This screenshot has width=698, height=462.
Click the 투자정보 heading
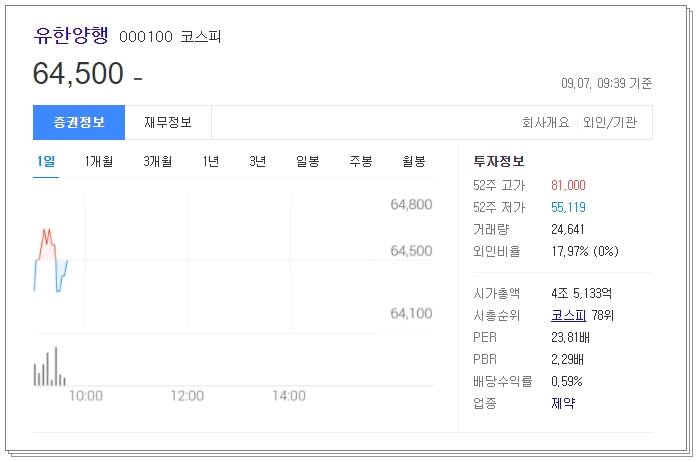(499, 161)
